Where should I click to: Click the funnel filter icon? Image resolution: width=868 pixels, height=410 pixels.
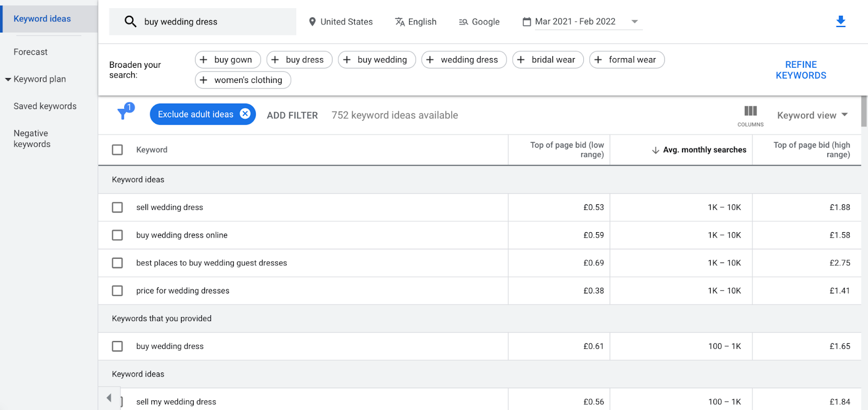click(124, 113)
